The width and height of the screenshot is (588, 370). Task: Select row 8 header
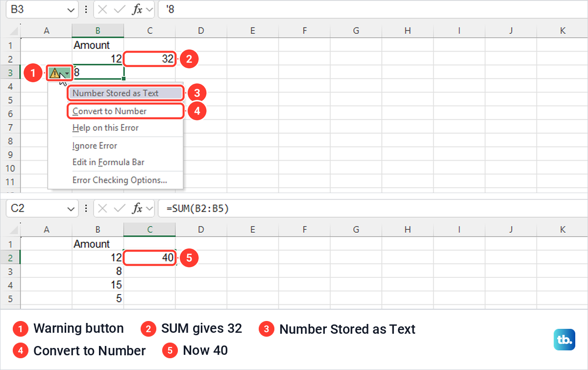[10, 141]
